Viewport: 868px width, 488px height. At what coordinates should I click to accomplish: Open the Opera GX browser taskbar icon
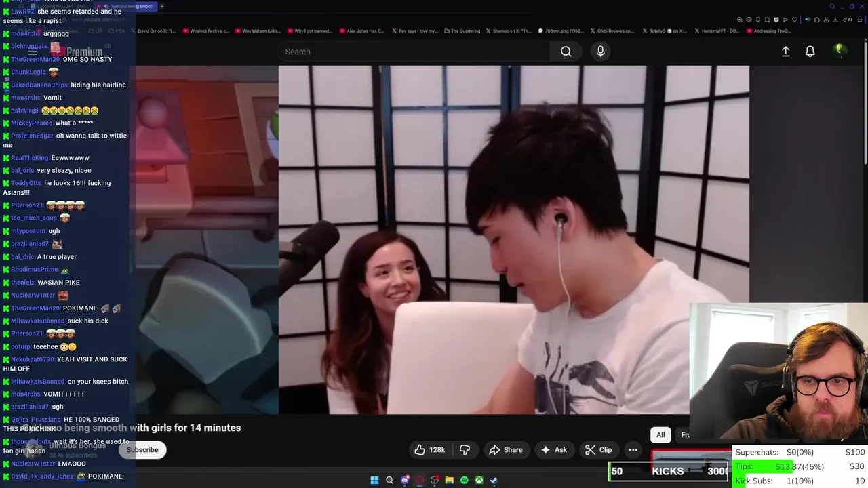pos(420,480)
